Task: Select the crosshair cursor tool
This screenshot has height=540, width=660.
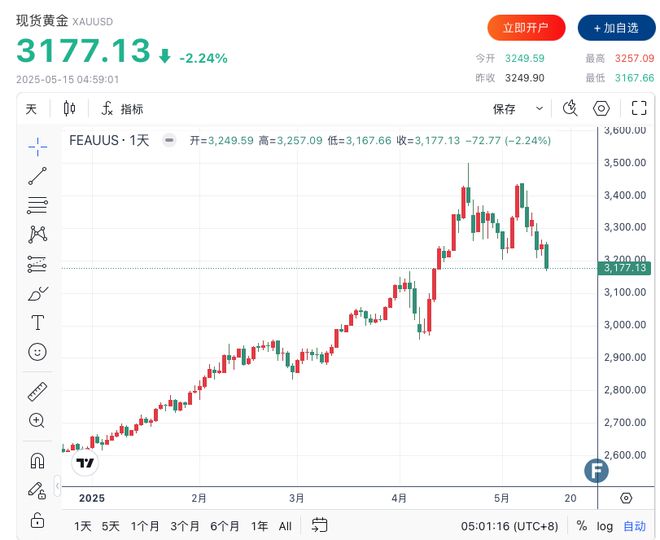Action: [x=37, y=146]
